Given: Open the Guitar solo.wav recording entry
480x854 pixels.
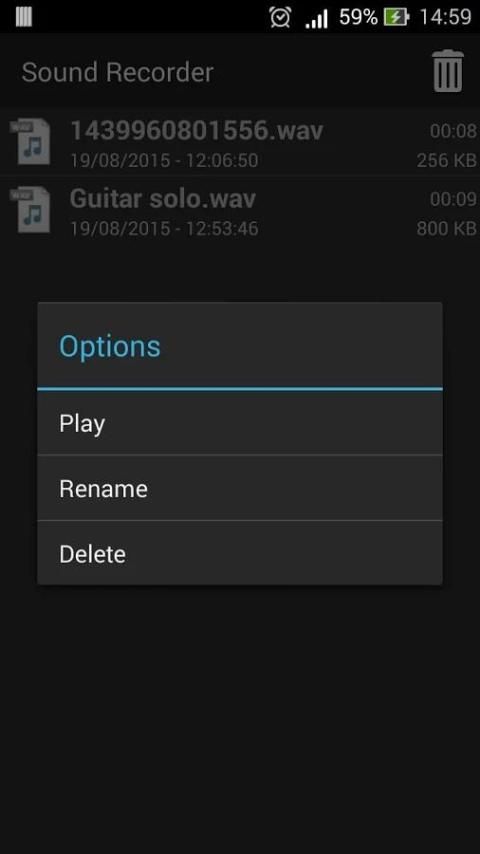Looking at the screenshot, I should [240, 210].
